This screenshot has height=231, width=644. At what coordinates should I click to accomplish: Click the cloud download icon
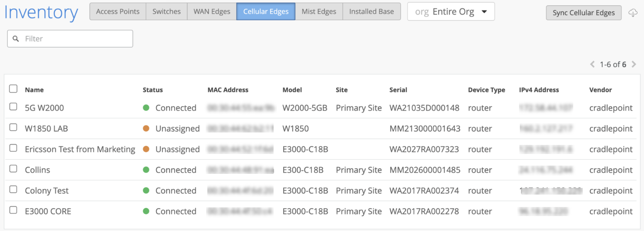pyautogui.click(x=633, y=13)
